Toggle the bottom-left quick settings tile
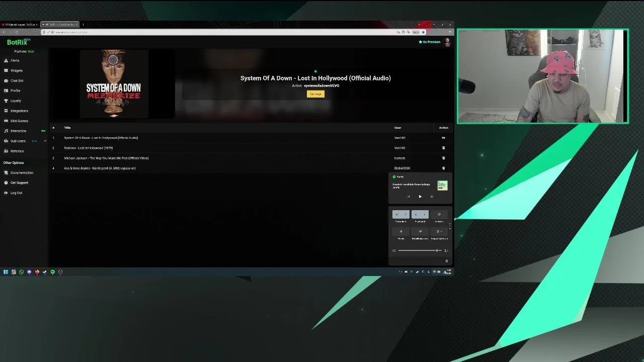The image size is (644, 362). coord(401,232)
